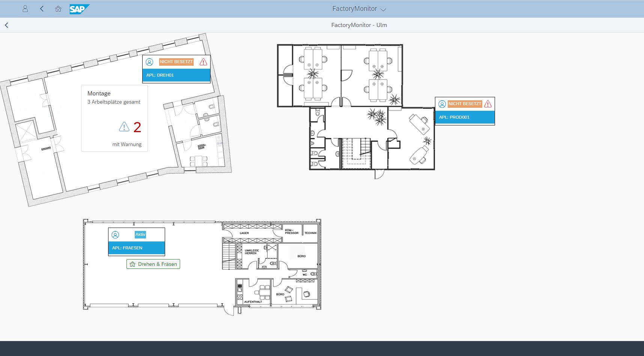The width and height of the screenshot is (644, 356).
Task: Click the NICHT BESETZT status on DREH01
Action: pyautogui.click(x=176, y=62)
